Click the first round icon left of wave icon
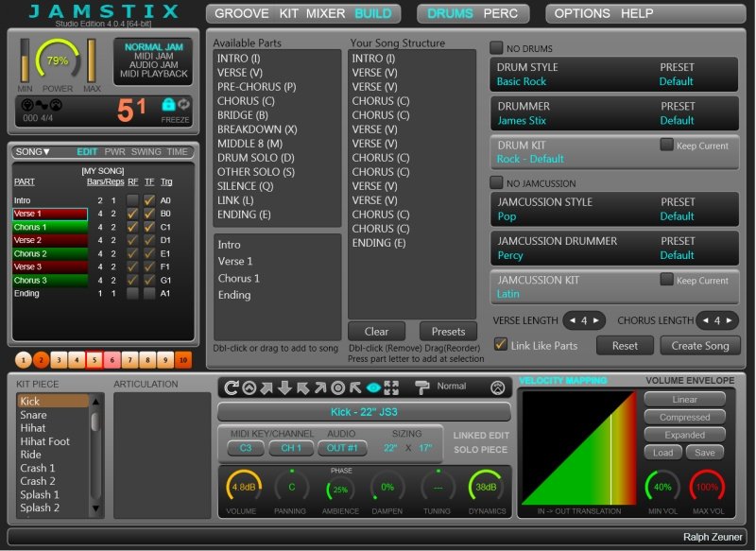Image resolution: width=756 pixels, height=551 pixels. pos(28,105)
